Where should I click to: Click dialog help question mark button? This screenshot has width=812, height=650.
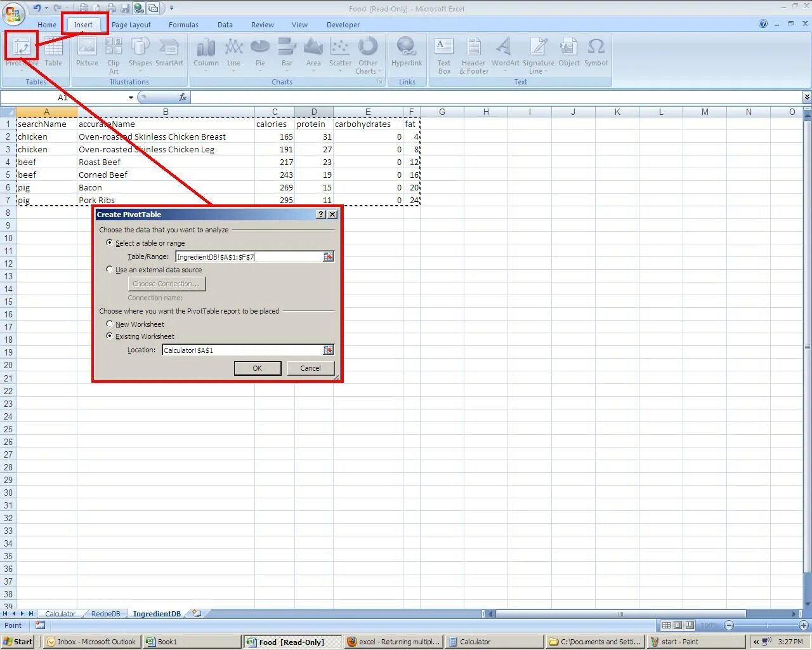321,215
